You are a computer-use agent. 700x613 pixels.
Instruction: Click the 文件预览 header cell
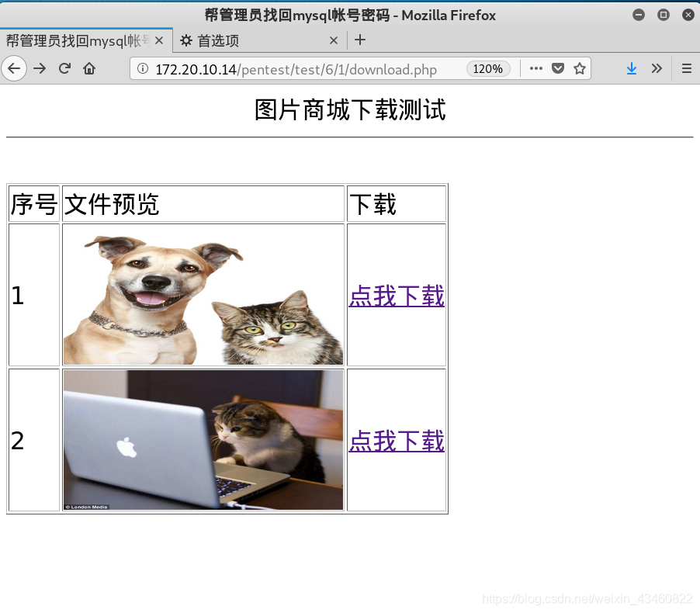pos(203,204)
